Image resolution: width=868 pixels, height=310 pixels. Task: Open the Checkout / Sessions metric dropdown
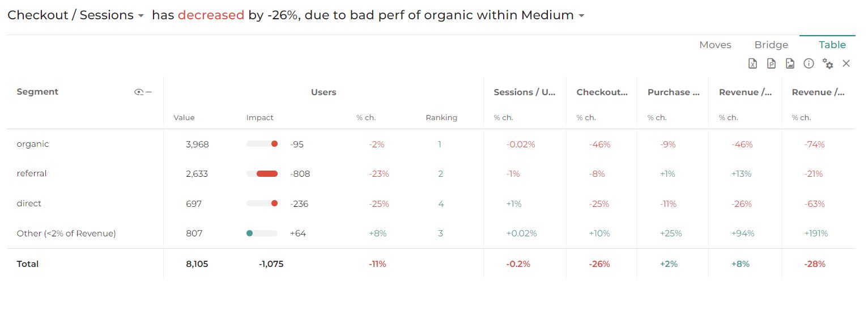76,15
